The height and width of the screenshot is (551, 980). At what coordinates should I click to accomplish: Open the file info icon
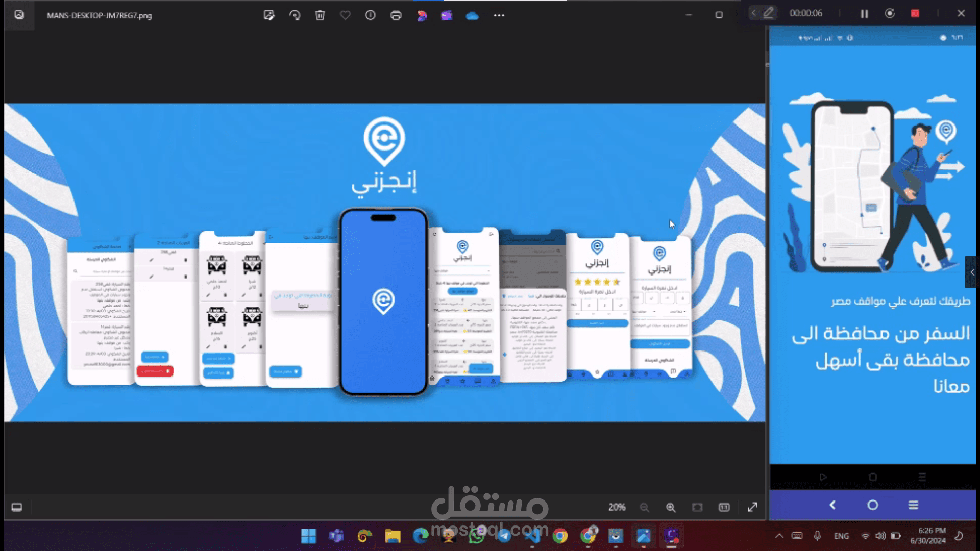tap(371, 15)
